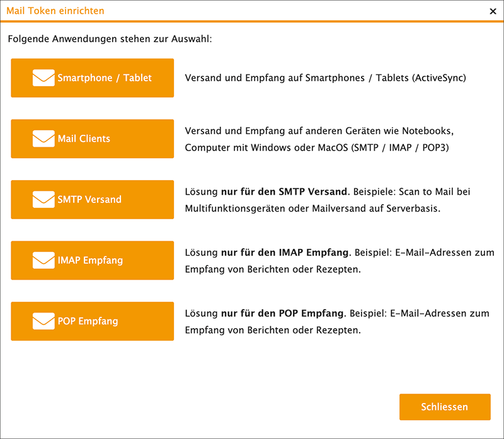
Task: Click the envelope icon beside IMAP Empfang
Action: pyautogui.click(x=43, y=260)
